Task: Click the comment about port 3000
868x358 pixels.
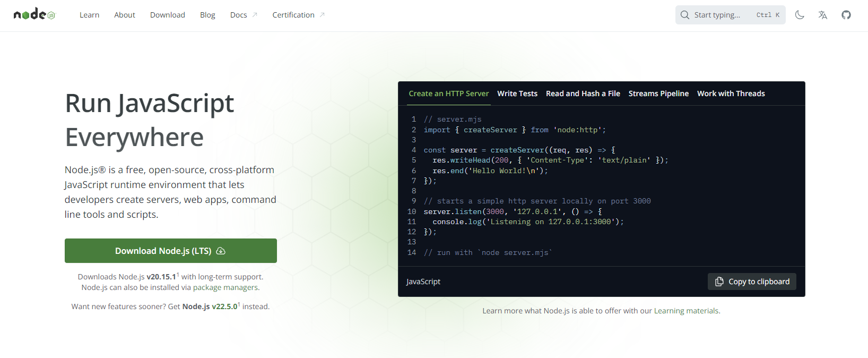Action: [x=537, y=201]
